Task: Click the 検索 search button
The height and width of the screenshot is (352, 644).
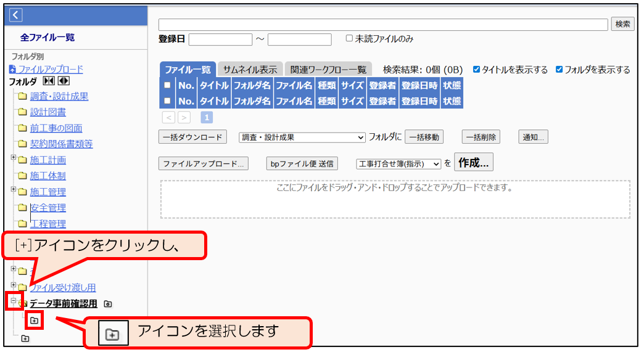Action: (x=622, y=24)
